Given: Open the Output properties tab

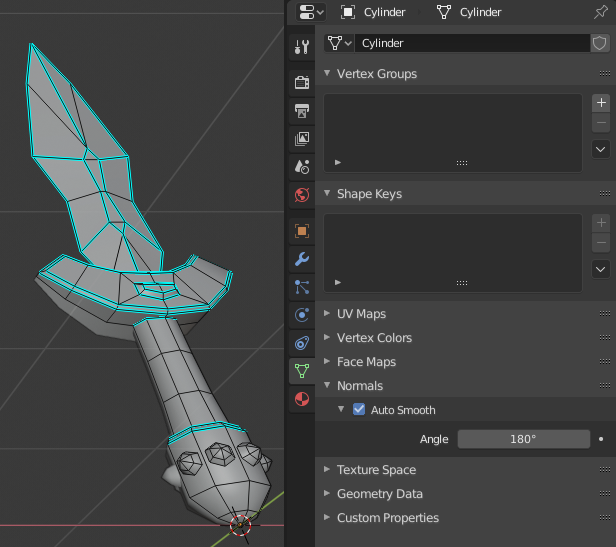Looking at the screenshot, I should click(x=302, y=111).
